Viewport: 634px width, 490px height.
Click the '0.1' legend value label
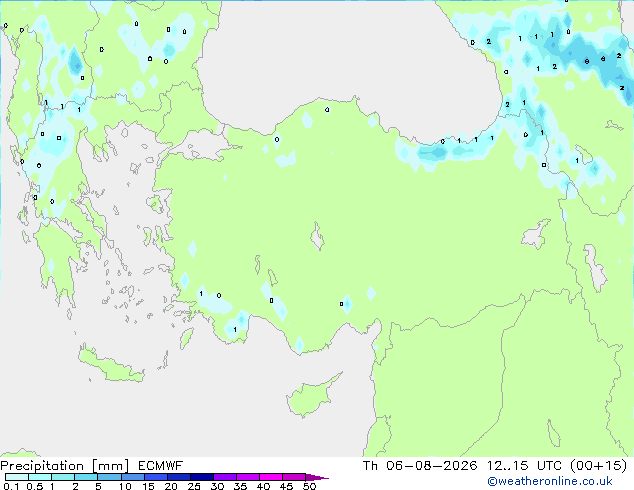[11, 486]
